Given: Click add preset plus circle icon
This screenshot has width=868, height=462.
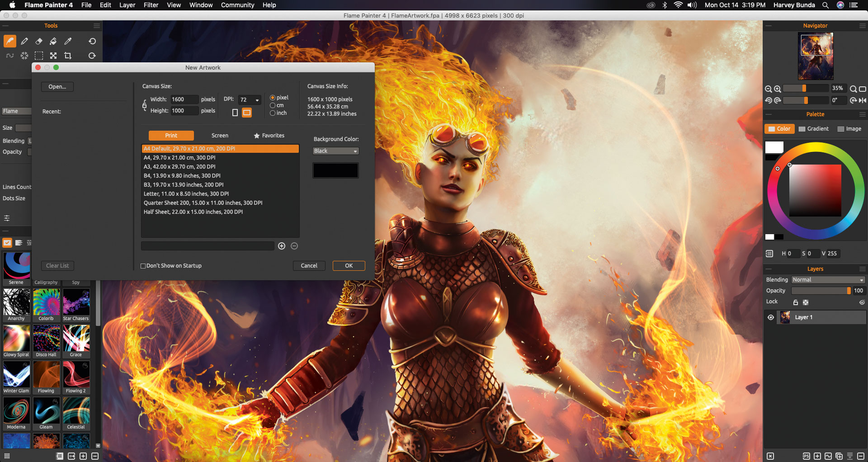Looking at the screenshot, I should (282, 246).
